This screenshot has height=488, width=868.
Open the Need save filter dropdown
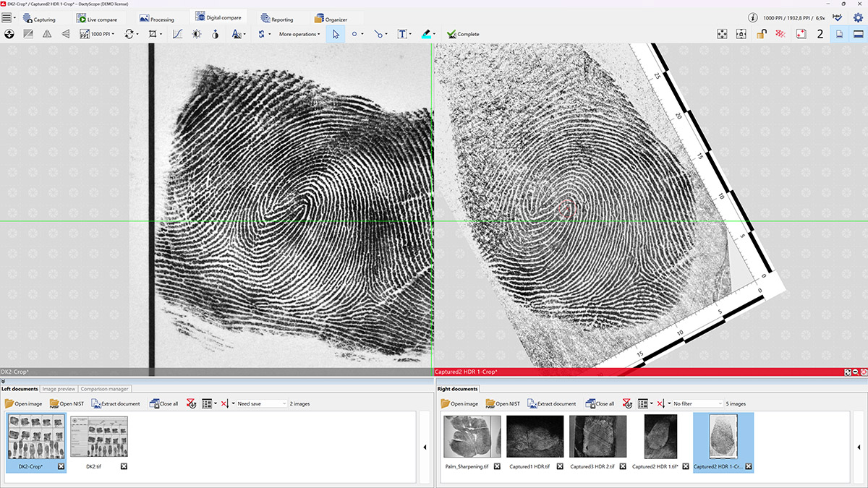(261, 403)
